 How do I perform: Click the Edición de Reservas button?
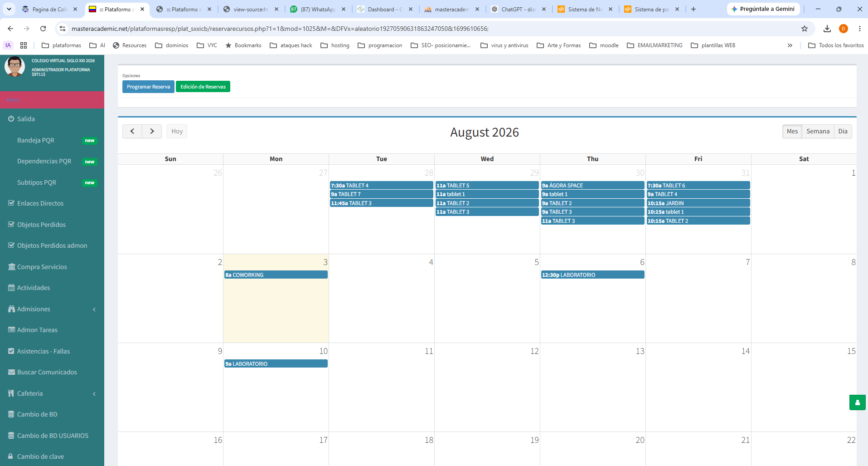[203, 87]
